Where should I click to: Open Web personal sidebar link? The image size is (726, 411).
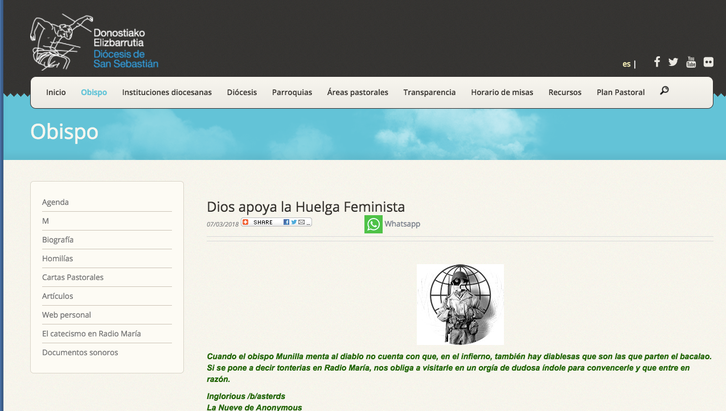pos(66,315)
